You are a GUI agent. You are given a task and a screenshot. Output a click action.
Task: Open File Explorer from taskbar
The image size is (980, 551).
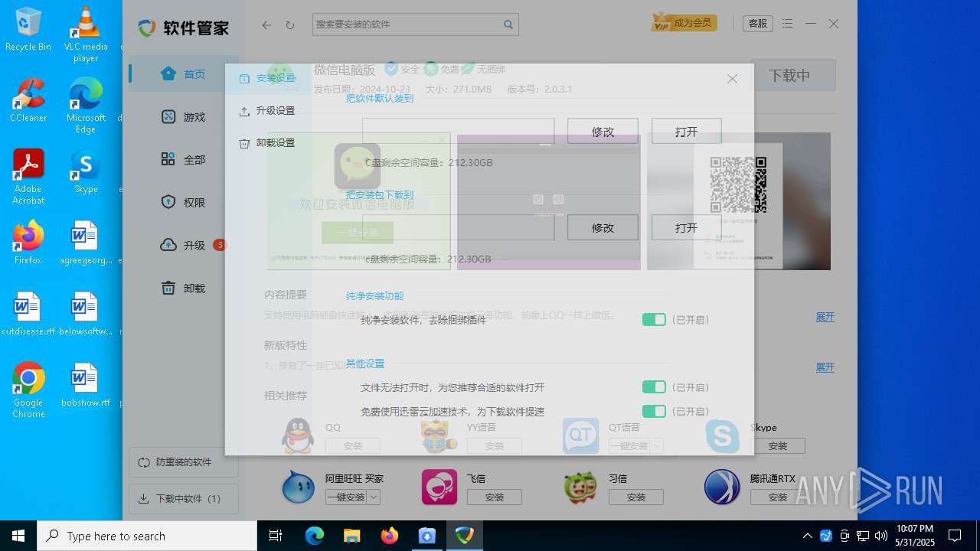(x=351, y=536)
